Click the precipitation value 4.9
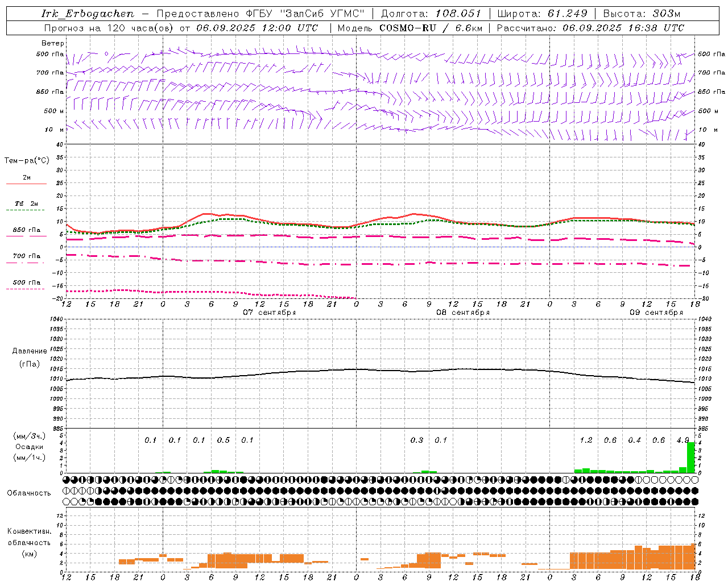 pos(682,440)
